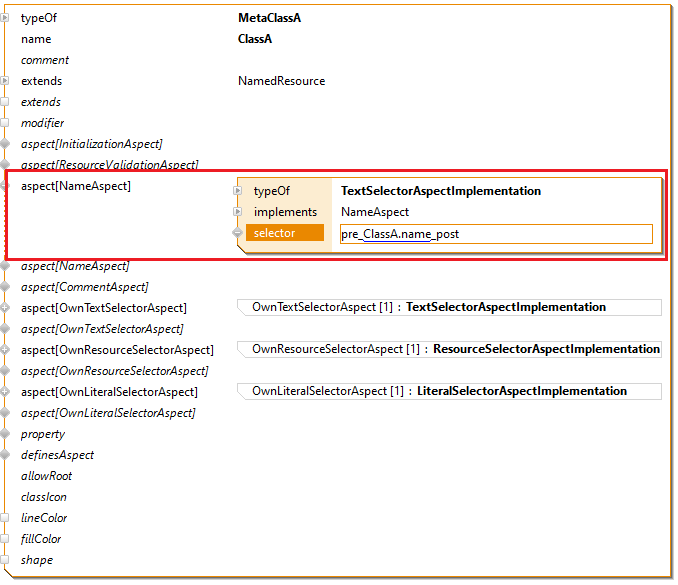678x585 pixels.
Task: Click arrow icon beside nested typeOf row
Action: (x=237, y=191)
